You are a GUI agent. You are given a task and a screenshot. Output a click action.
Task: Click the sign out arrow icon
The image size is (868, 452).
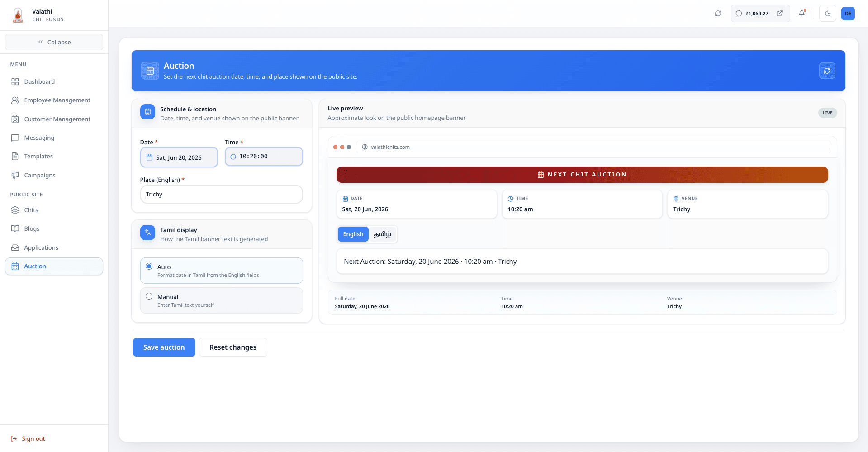[x=14, y=438]
